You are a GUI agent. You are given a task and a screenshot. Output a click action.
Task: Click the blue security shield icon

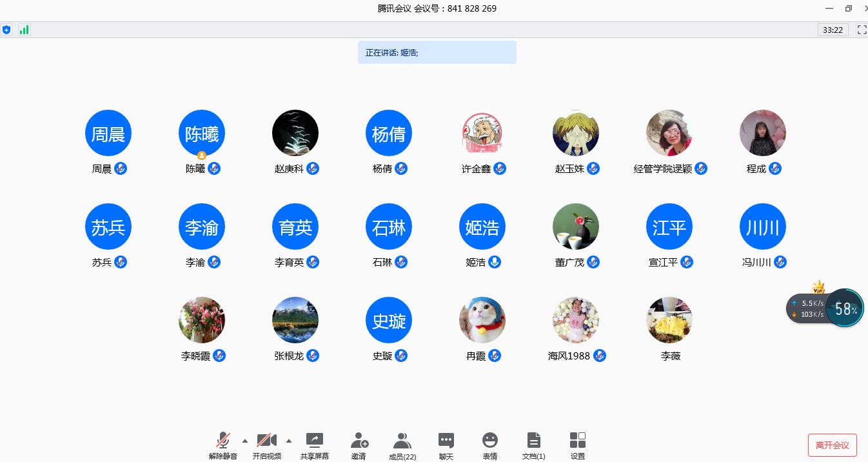[7, 30]
